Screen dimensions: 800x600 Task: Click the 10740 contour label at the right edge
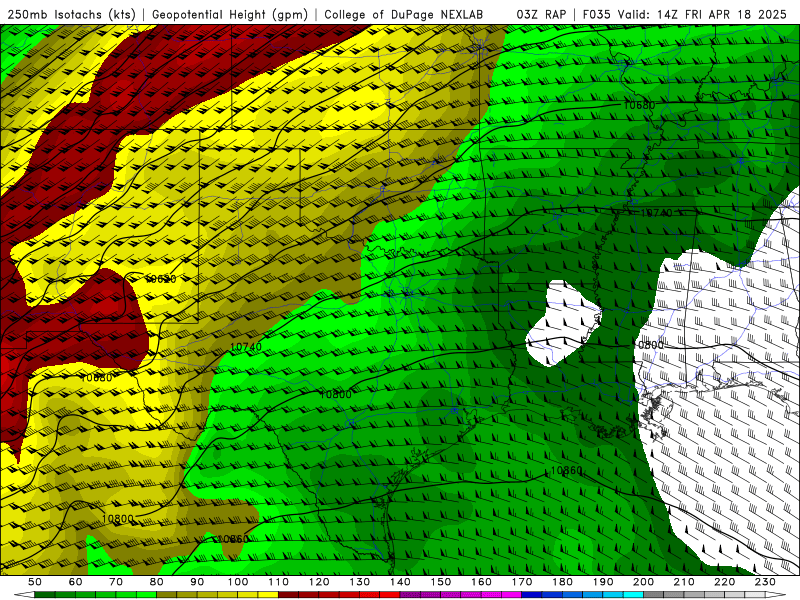(x=656, y=213)
